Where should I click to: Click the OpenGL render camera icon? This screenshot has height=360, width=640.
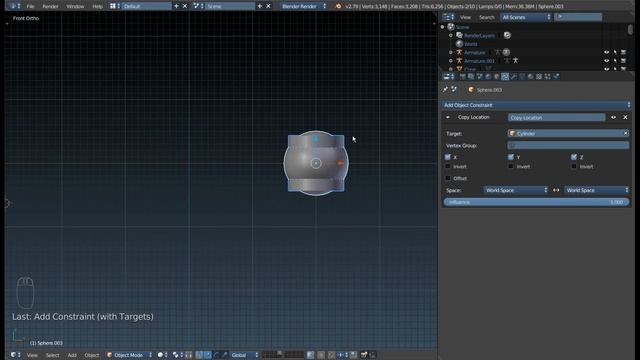[364, 355]
